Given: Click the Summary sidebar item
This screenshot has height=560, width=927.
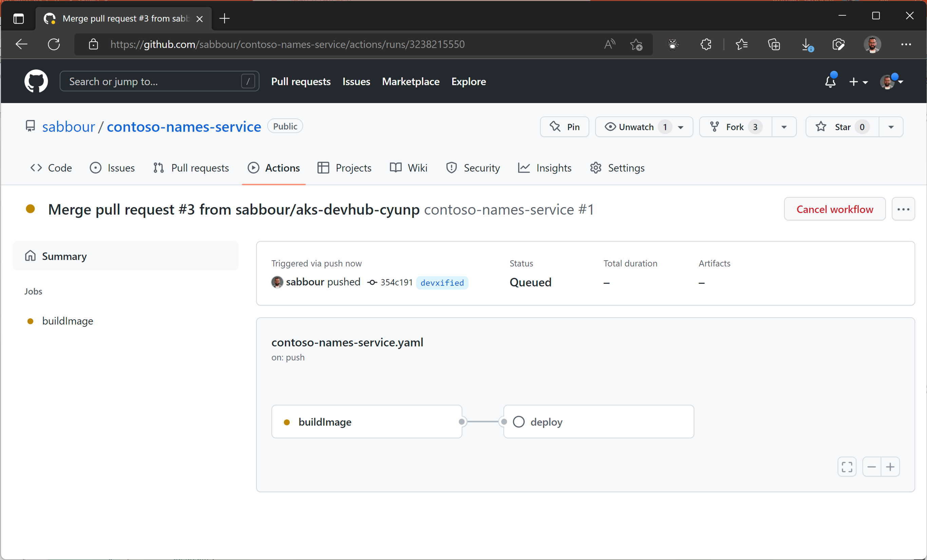Looking at the screenshot, I should pyautogui.click(x=64, y=256).
